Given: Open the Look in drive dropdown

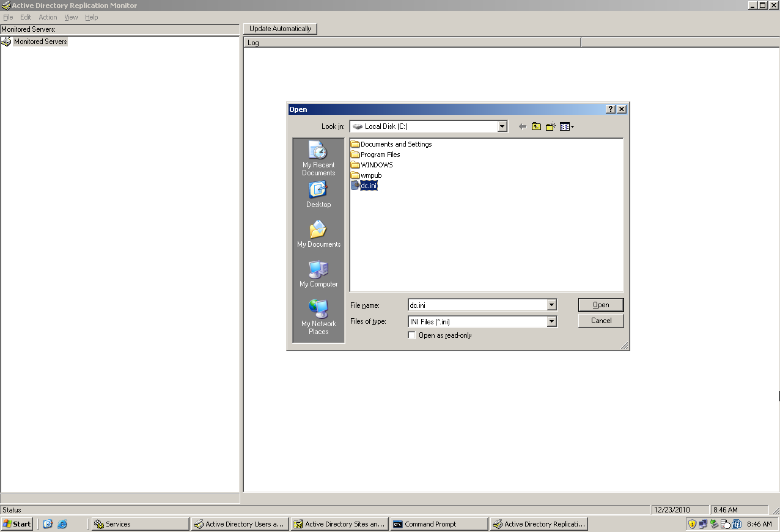Looking at the screenshot, I should 502,126.
